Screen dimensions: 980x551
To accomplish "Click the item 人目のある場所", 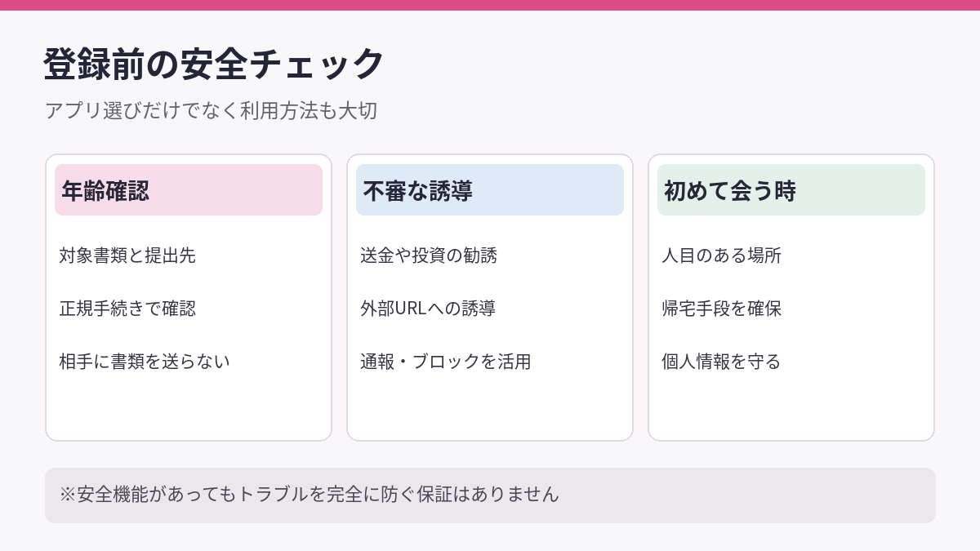I will (x=722, y=256).
